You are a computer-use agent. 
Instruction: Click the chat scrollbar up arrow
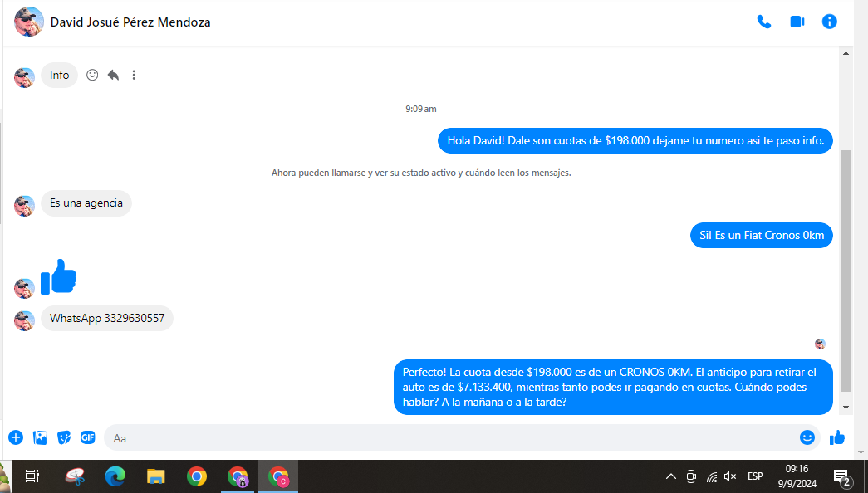[x=846, y=53]
